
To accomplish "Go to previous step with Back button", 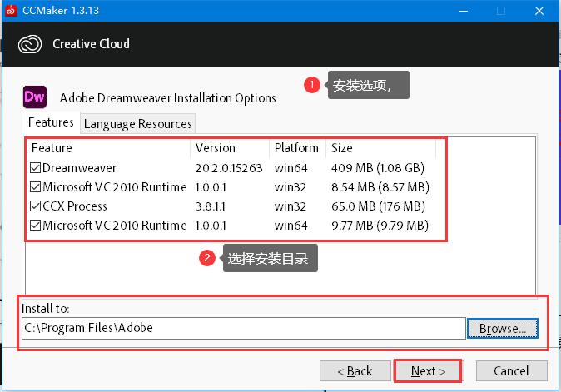I will (x=355, y=371).
